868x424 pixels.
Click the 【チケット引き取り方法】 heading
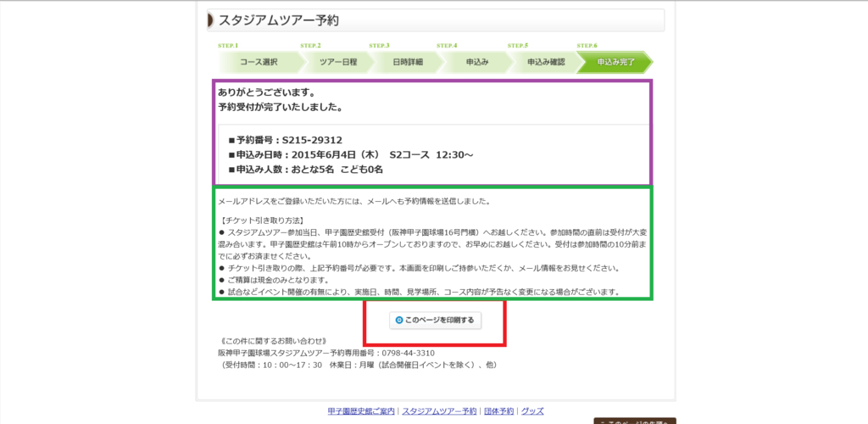click(x=261, y=220)
